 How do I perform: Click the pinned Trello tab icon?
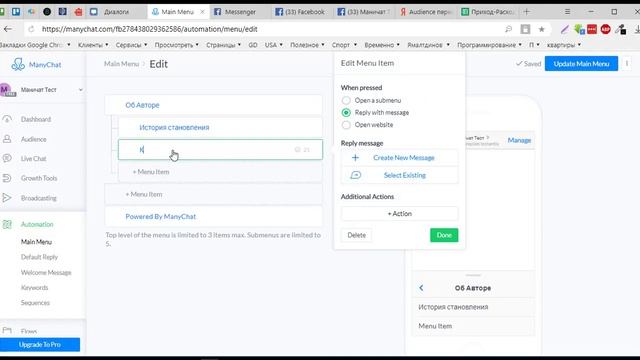[x=16, y=12]
